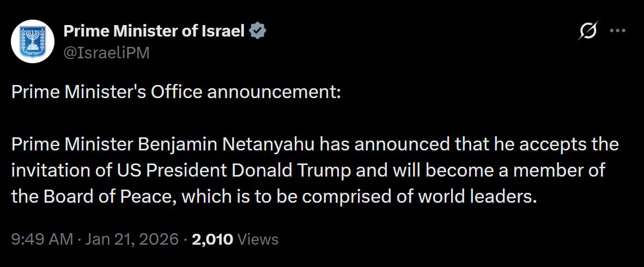Click "Donald Trump" in the post text

291,171
